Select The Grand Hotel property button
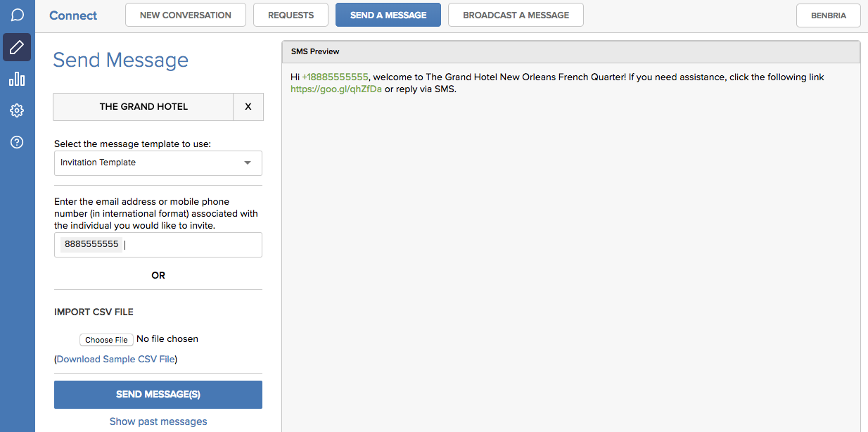The width and height of the screenshot is (868, 432). (x=143, y=107)
